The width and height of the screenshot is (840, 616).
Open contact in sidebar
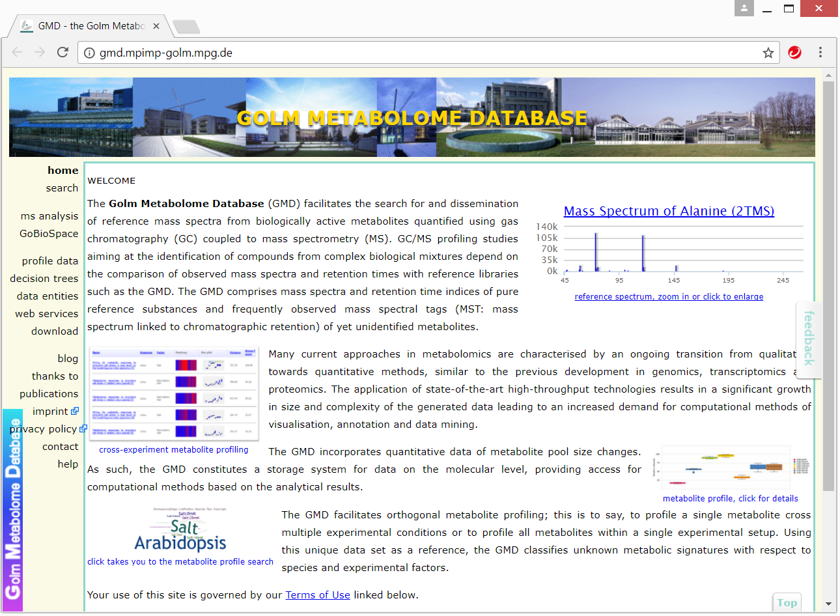click(x=61, y=447)
